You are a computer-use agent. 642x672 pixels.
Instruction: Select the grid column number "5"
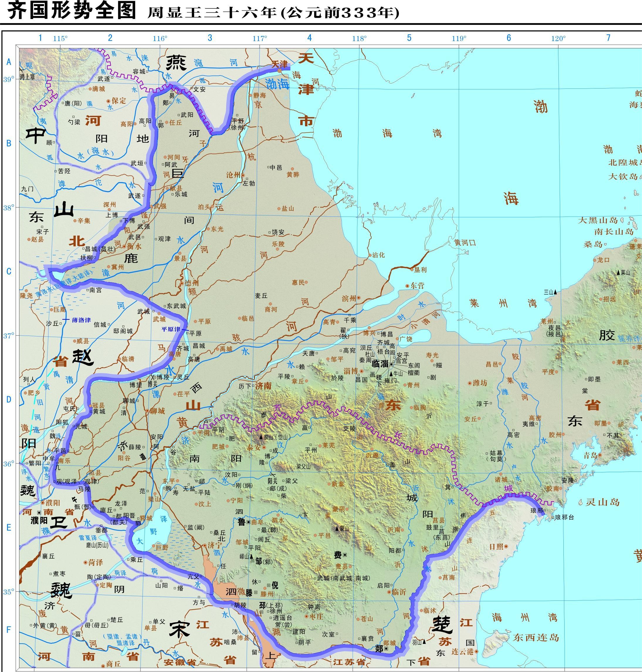click(x=409, y=38)
